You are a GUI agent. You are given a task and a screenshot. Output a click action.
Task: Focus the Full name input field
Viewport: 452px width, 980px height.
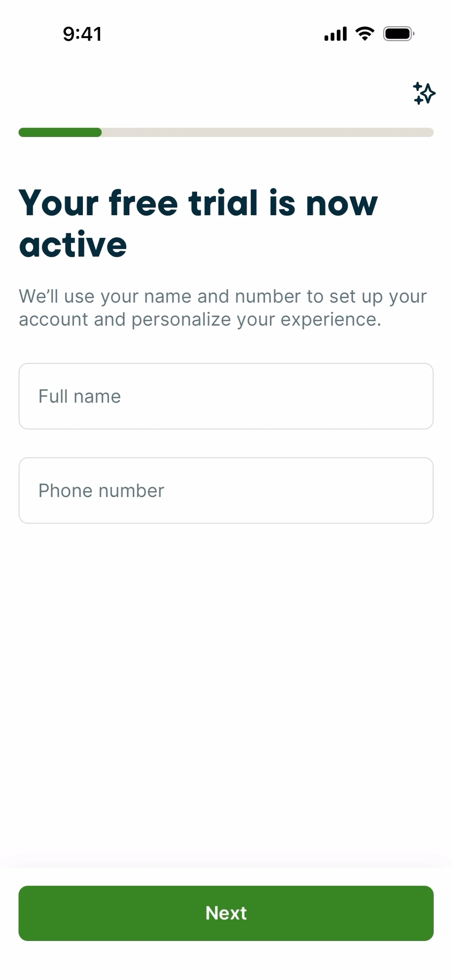coord(226,396)
